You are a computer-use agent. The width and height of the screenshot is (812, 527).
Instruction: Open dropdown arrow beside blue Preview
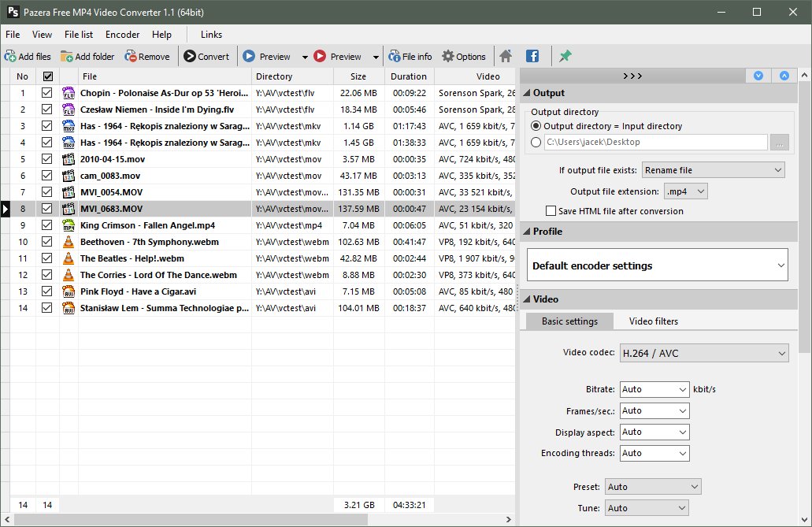tap(305, 57)
